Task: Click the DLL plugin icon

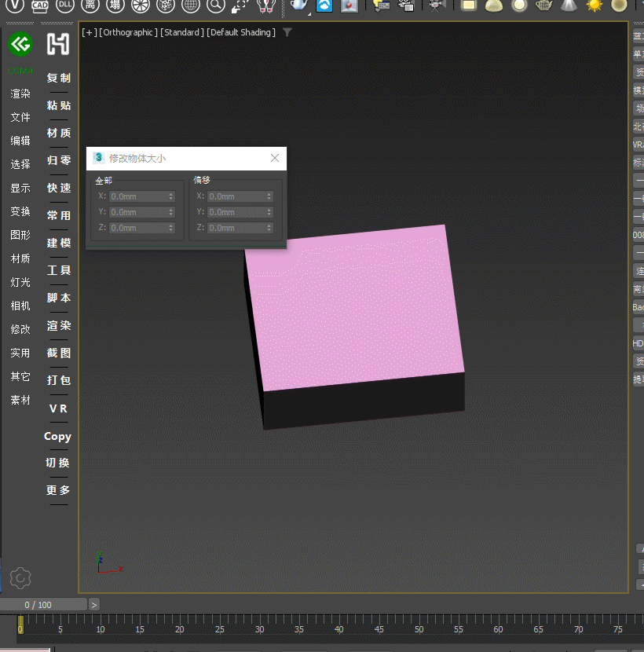Action: [64, 7]
